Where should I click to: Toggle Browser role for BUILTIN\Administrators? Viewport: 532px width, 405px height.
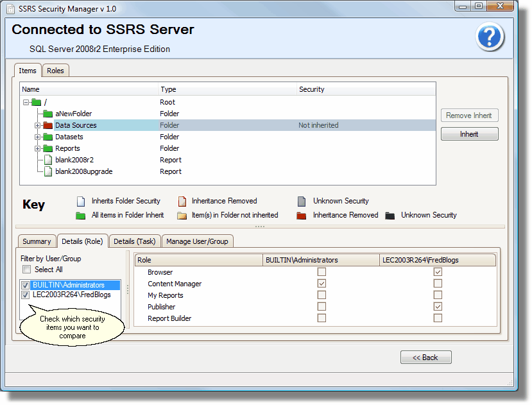click(x=322, y=272)
